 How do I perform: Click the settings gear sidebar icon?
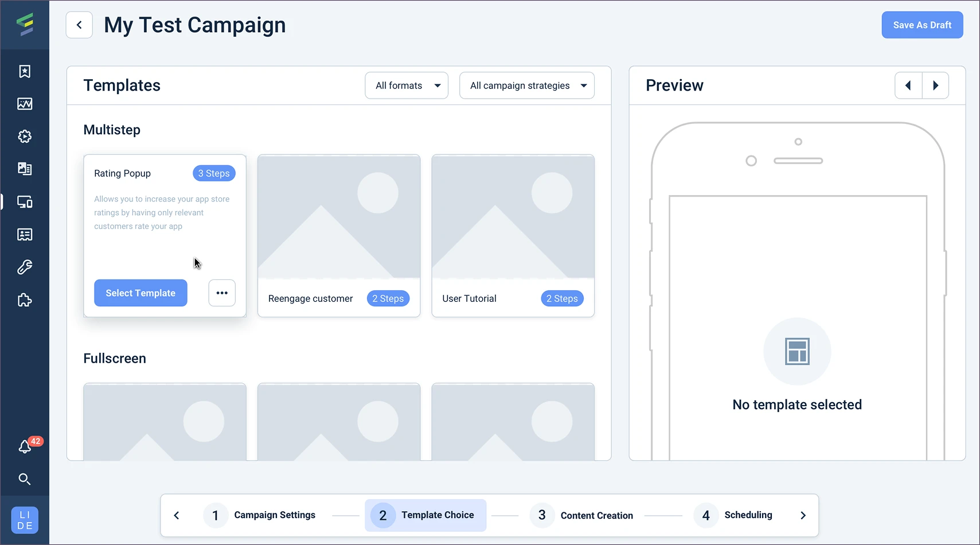tap(25, 137)
